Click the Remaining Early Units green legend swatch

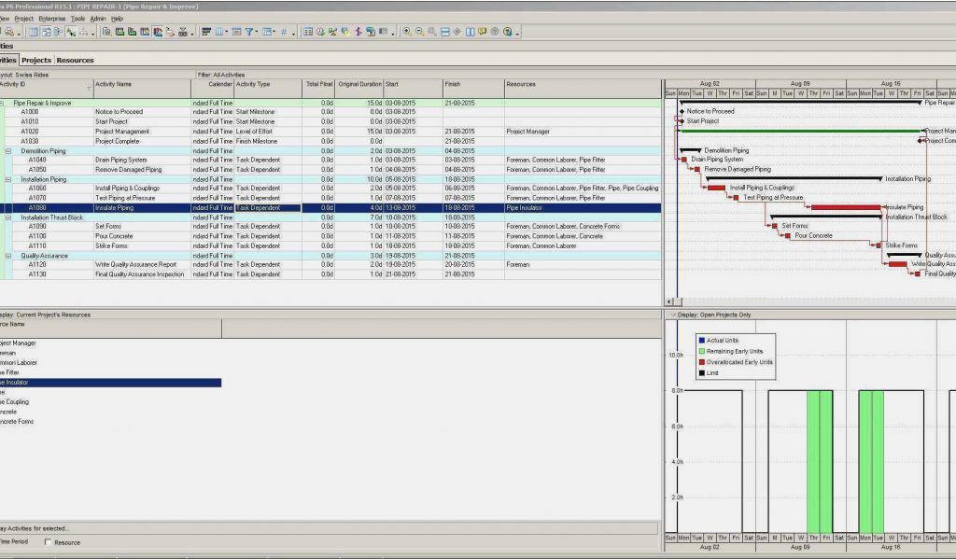(x=702, y=351)
